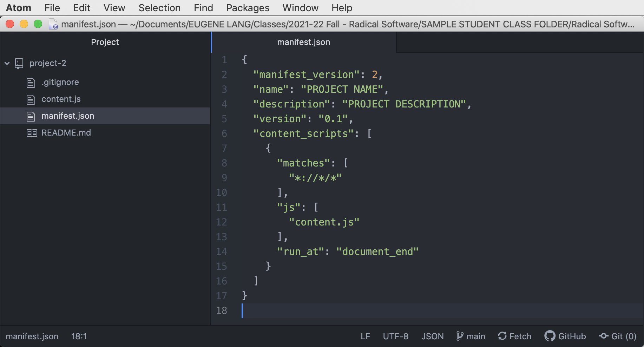Viewport: 644px width, 347px height.
Task: Select project-2 root folder
Action: (48, 63)
